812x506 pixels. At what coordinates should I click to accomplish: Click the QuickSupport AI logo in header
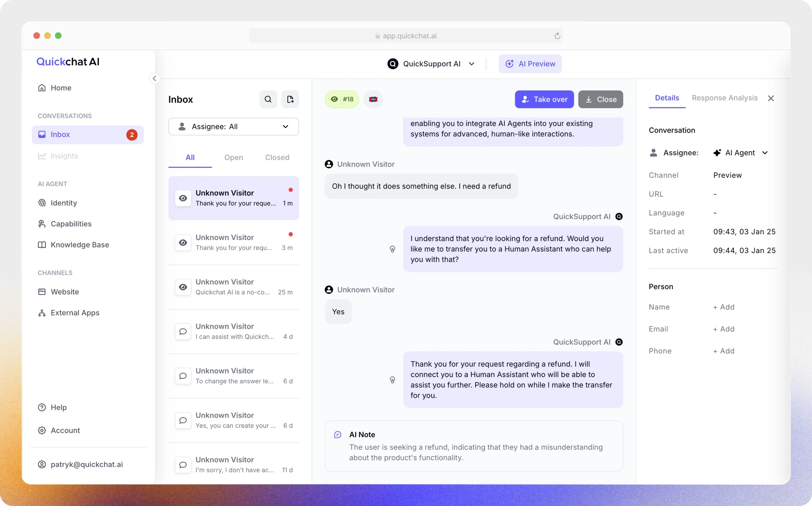[393, 64]
